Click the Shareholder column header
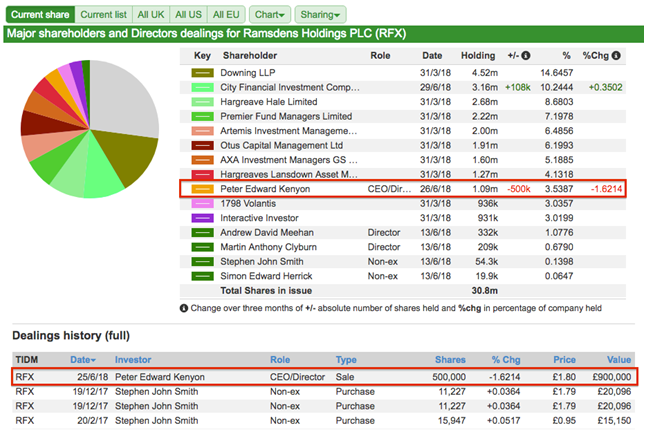 250,56
